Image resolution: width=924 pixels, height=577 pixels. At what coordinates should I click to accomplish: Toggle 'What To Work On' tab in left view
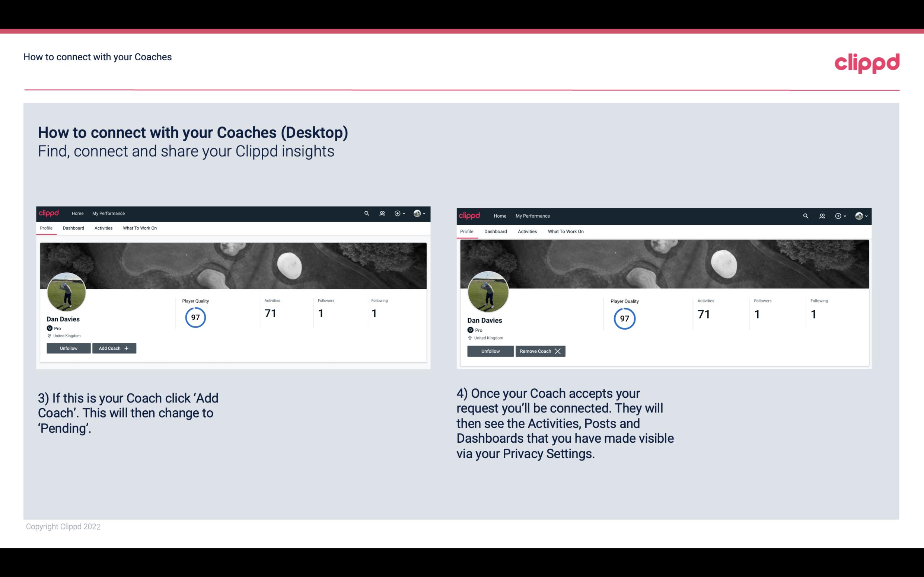(x=140, y=228)
